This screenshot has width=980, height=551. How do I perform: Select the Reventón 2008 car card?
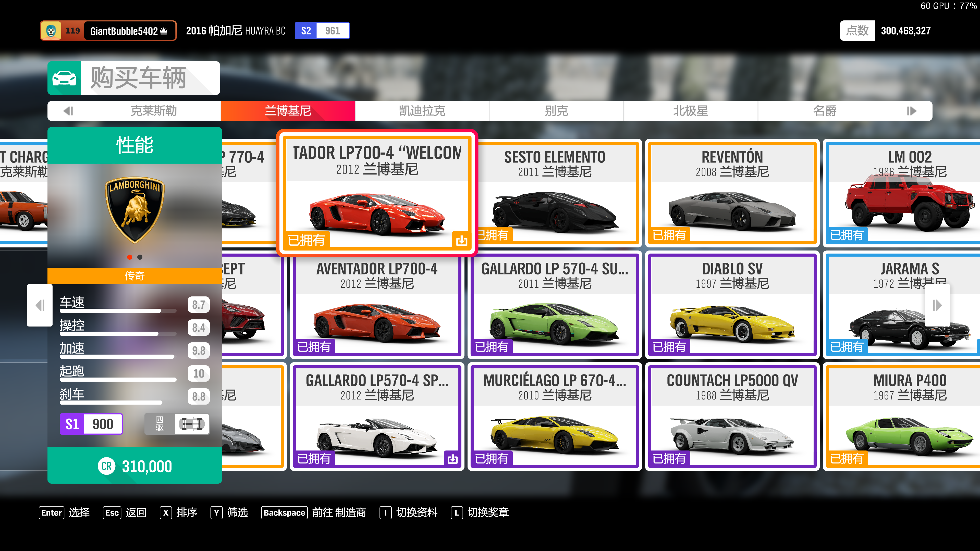pyautogui.click(x=732, y=193)
